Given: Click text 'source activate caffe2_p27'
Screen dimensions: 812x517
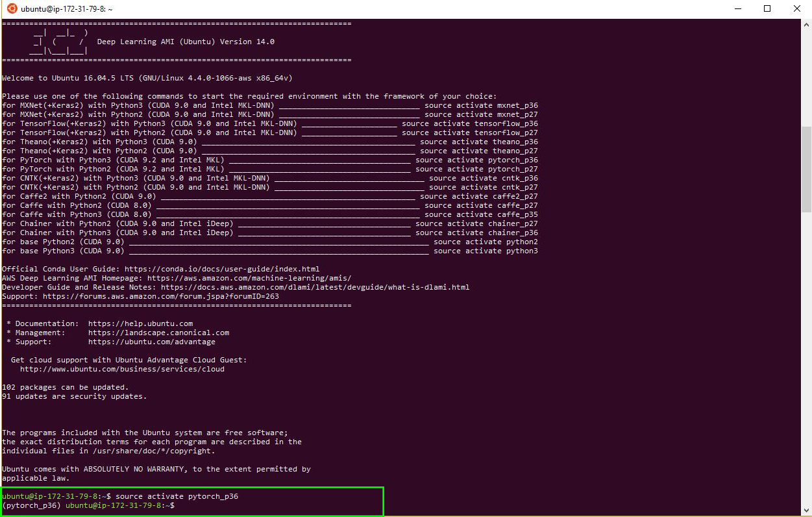Looking at the screenshot, I should click(x=479, y=196).
